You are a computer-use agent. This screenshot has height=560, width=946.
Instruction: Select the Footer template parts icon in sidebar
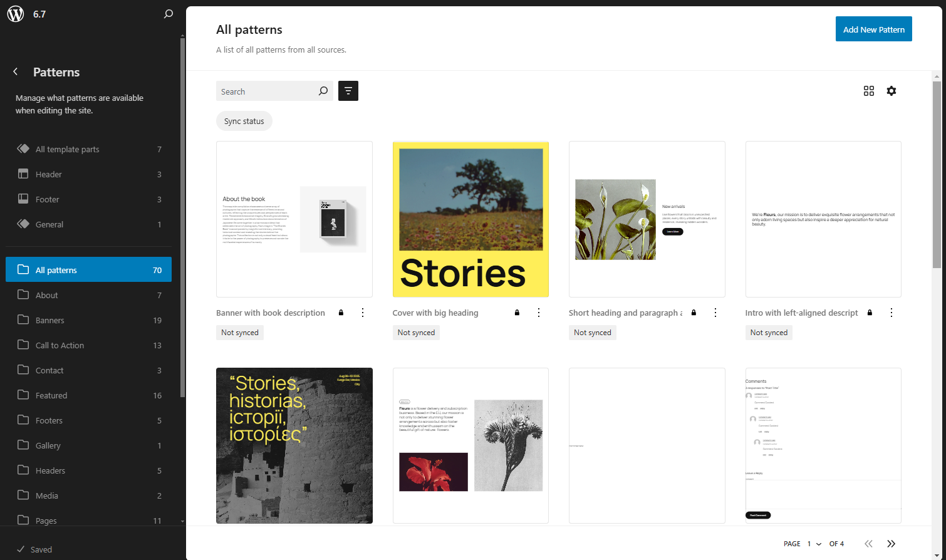pyautogui.click(x=23, y=199)
